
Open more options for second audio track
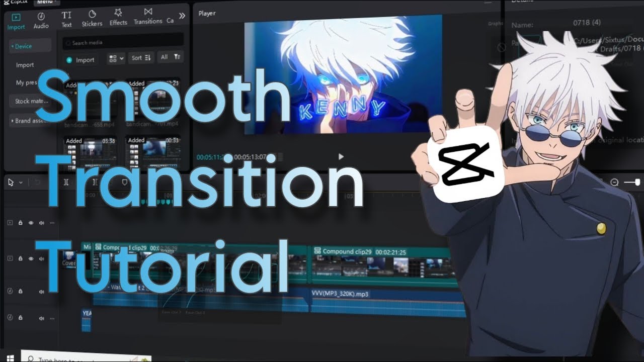tap(52, 318)
